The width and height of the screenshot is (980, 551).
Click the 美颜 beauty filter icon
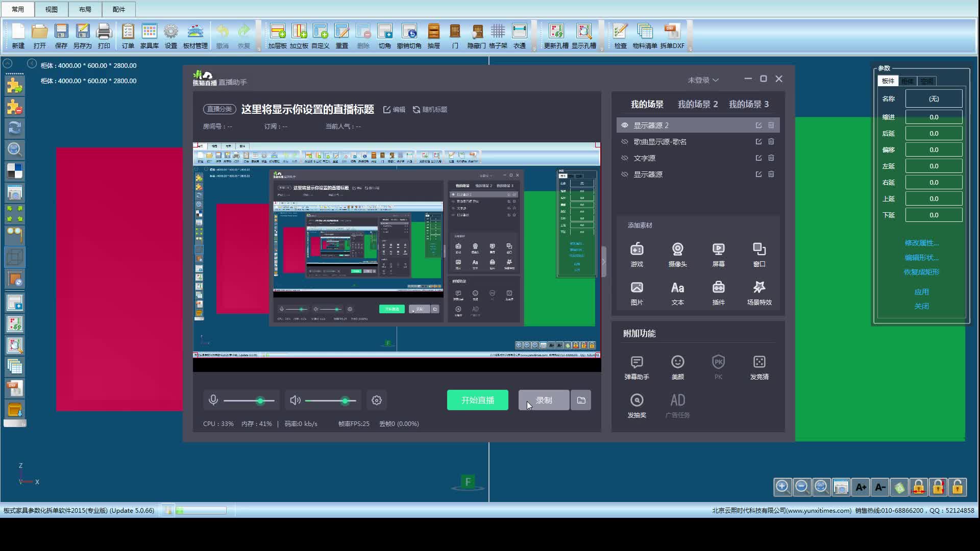[677, 362]
